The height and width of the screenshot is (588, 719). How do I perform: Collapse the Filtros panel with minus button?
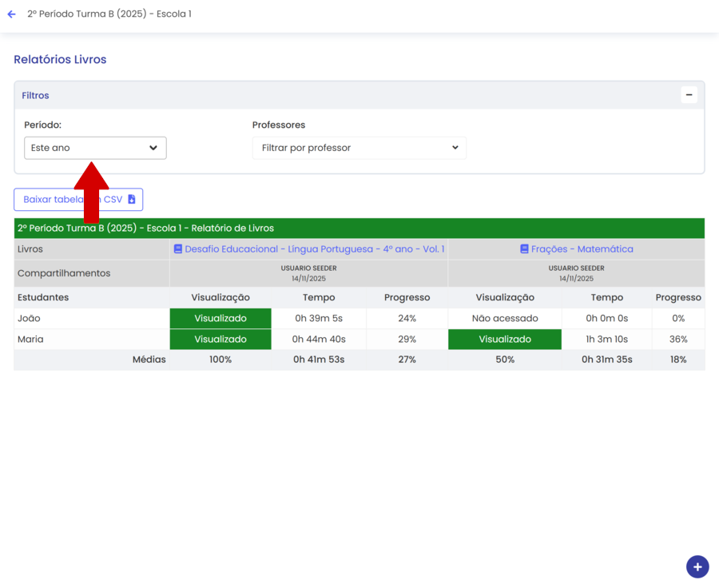(x=689, y=95)
